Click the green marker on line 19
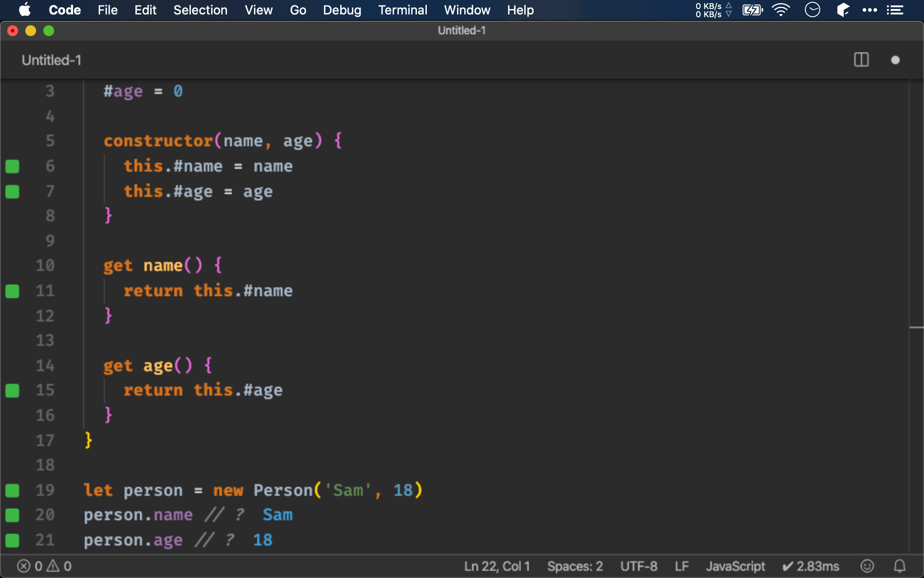 pos(12,490)
